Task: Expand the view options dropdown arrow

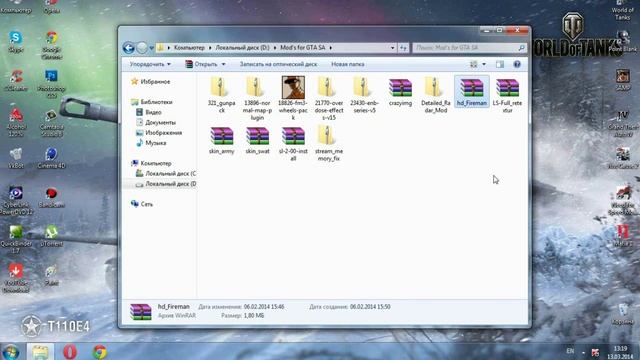Action: pyautogui.click(x=484, y=64)
